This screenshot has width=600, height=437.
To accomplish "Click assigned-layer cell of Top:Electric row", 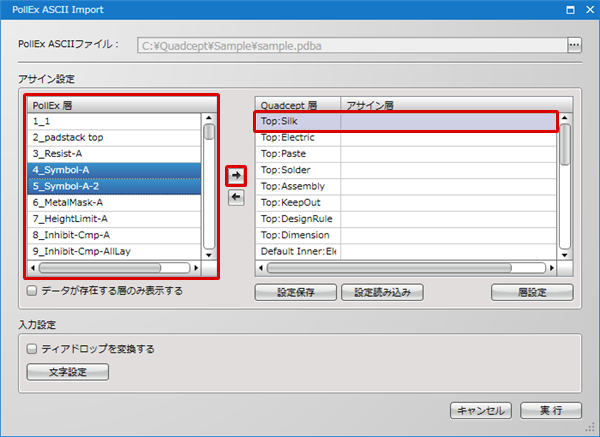I will click(448, 137).
